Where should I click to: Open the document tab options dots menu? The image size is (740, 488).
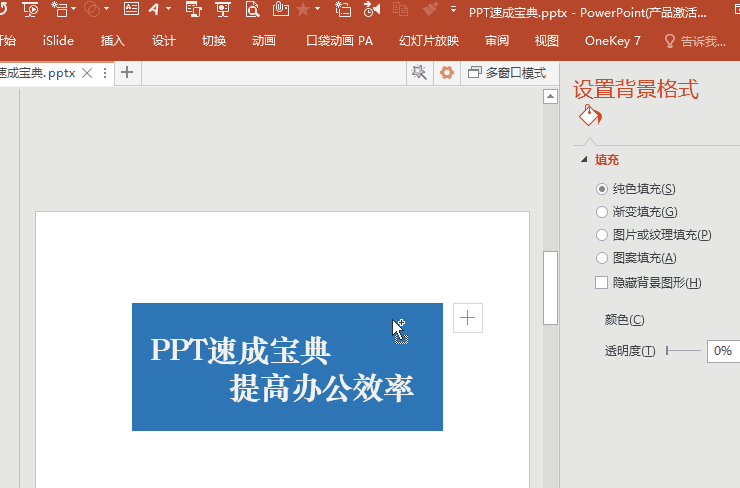coord(105,73)
